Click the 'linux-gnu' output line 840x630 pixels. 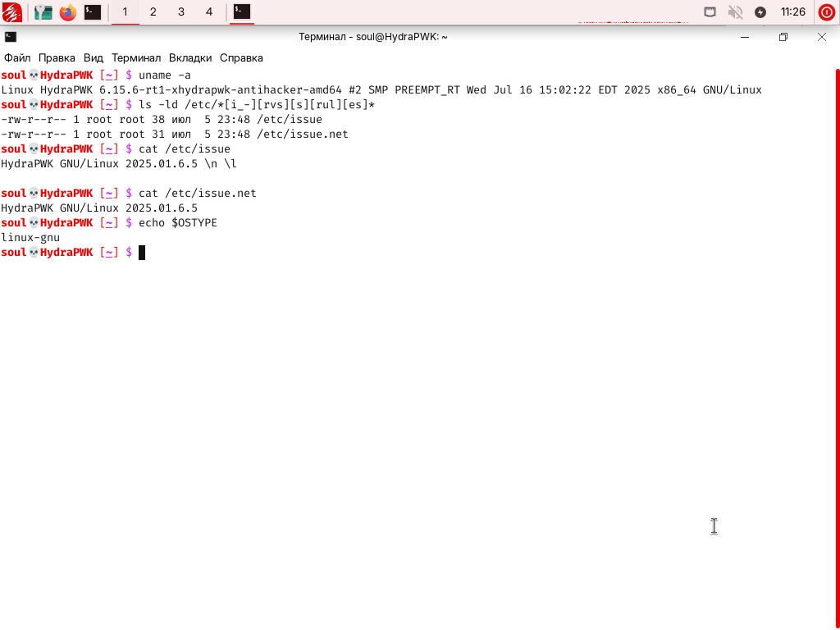[30, 238]
